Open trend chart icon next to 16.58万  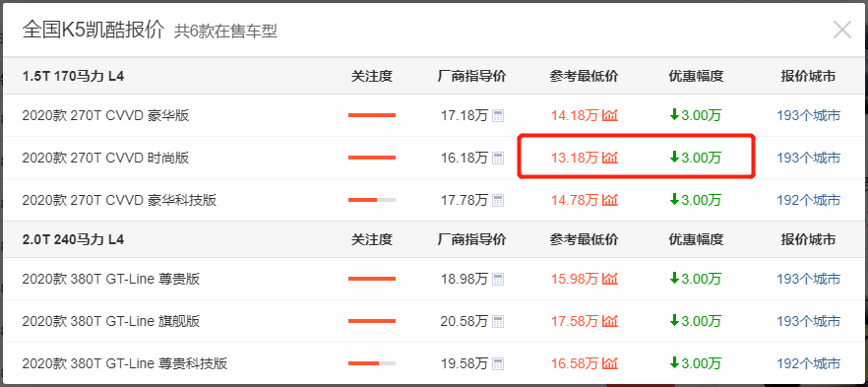[610, 363]
